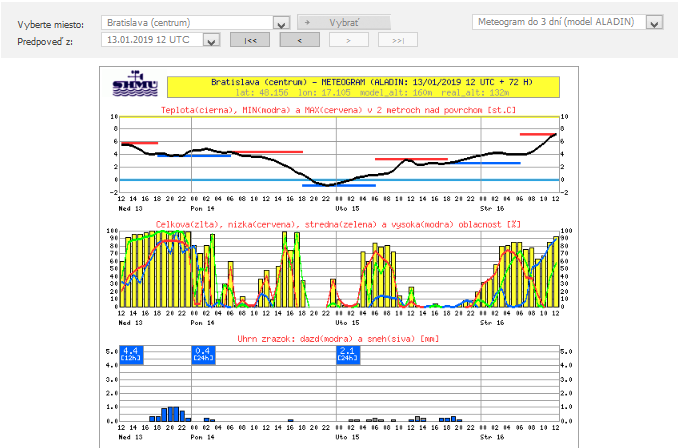This screenshot has height=448, width=683.
Task: Click the lat/lon coordinates line in banner
Action: click(372, 92)
